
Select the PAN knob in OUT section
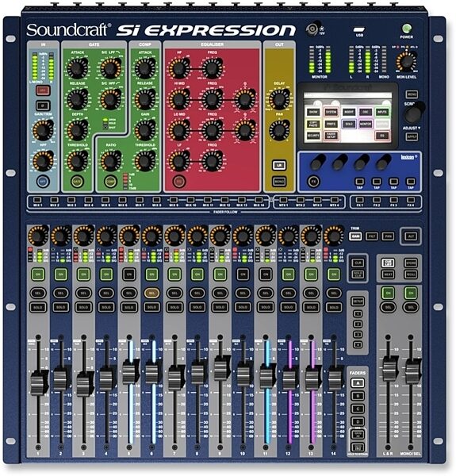(279, 130)
